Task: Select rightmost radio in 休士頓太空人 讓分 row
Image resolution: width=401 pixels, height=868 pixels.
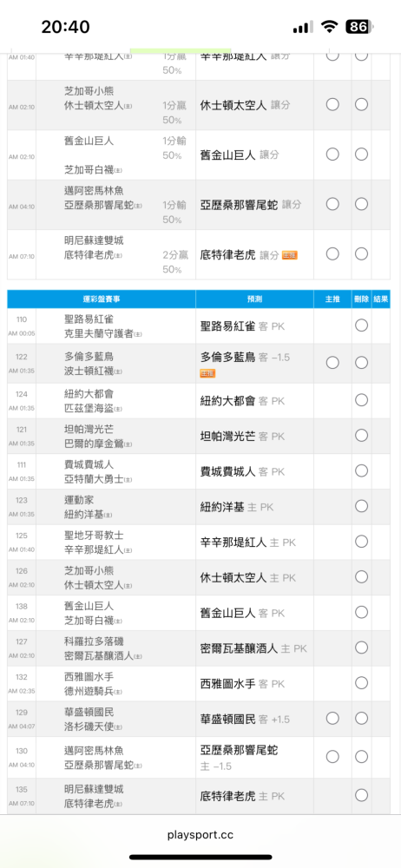Action: pyautogui.click(x=362, y=105)
